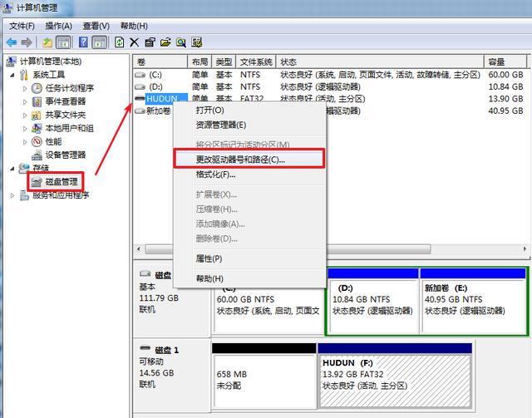This screenshot has height=418, width=532.
Task: Go back with the blue left arrow
Action: coord(12,42)
